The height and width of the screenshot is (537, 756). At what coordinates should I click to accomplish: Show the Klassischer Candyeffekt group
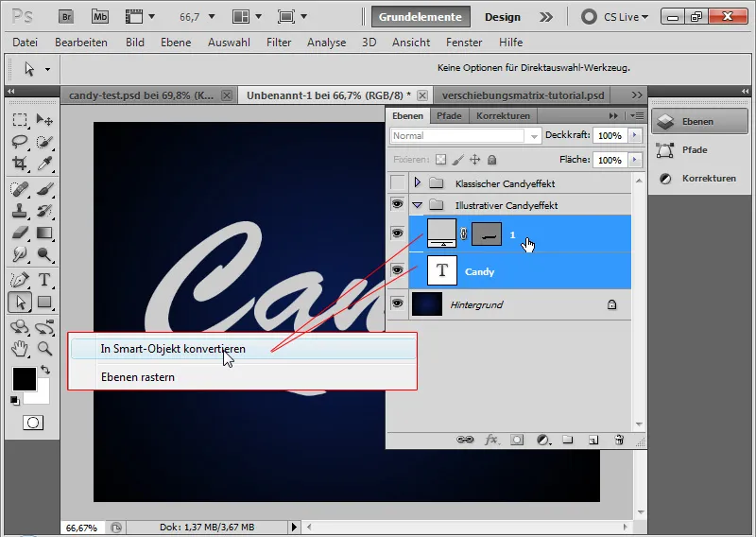point(397,182)
